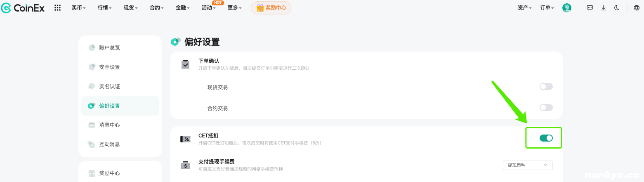Screen dimensions: 644x182
Task: Open the chat messages icon
Action: [590, 8]
